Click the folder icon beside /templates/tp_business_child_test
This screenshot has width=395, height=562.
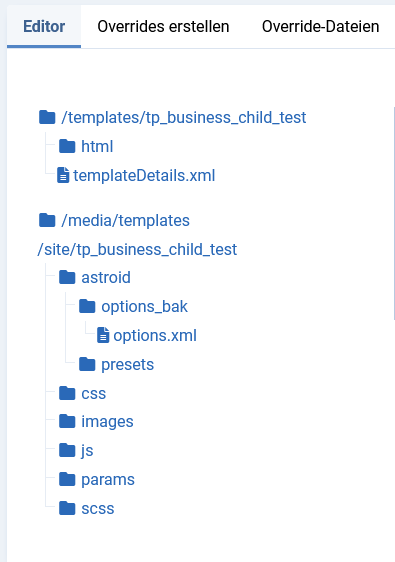click(47, 117)
